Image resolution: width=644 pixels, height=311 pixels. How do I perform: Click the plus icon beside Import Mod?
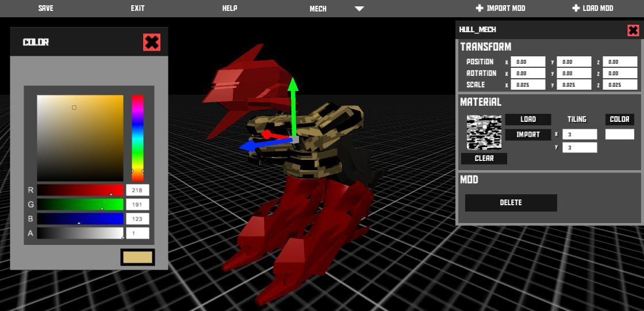click(x=480, y=8)
